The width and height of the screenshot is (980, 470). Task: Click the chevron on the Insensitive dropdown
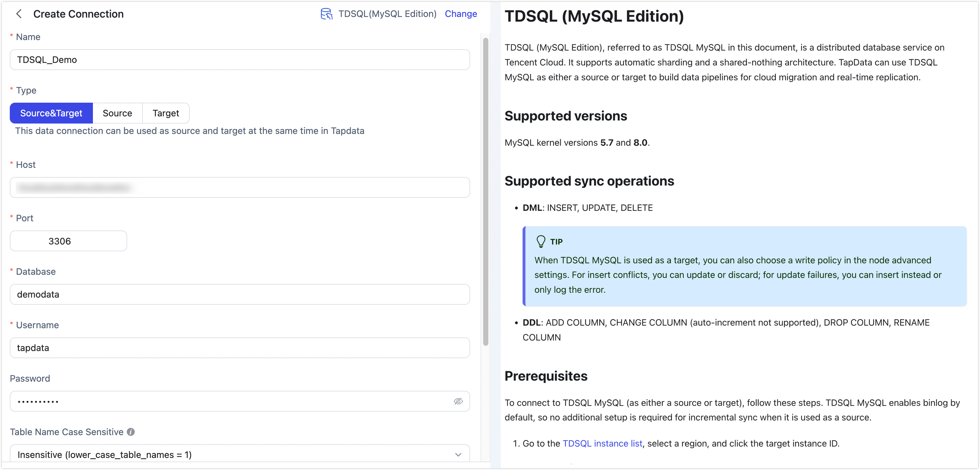coord(458,454)
